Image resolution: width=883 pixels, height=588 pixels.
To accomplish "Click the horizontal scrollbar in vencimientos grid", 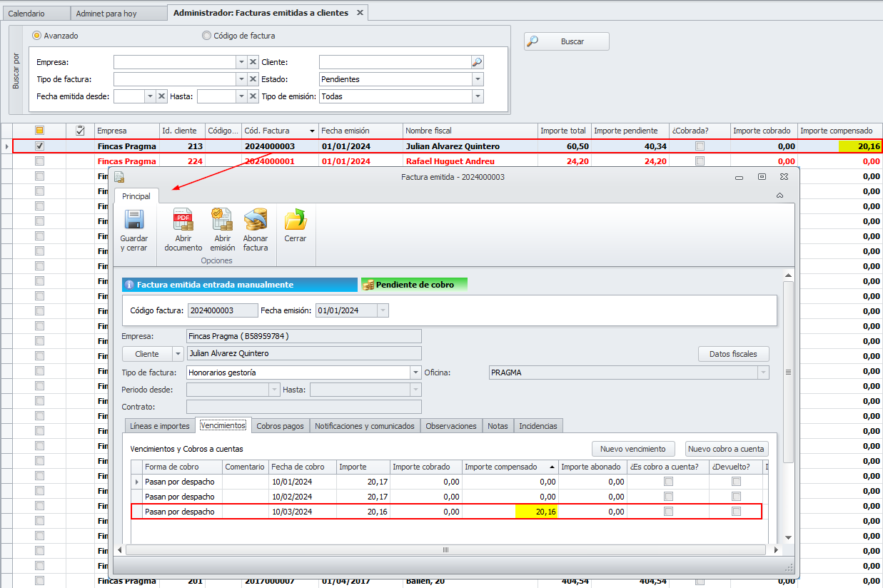I will point(446,550).
